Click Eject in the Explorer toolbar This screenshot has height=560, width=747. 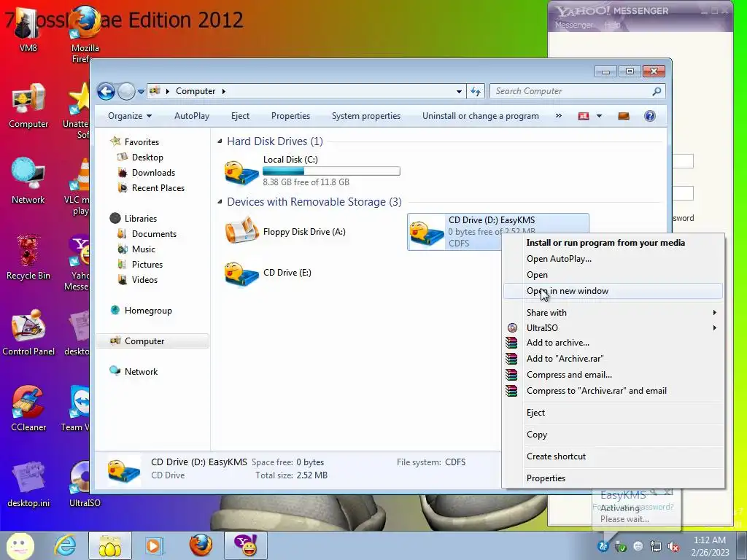(x=240, y=116)
